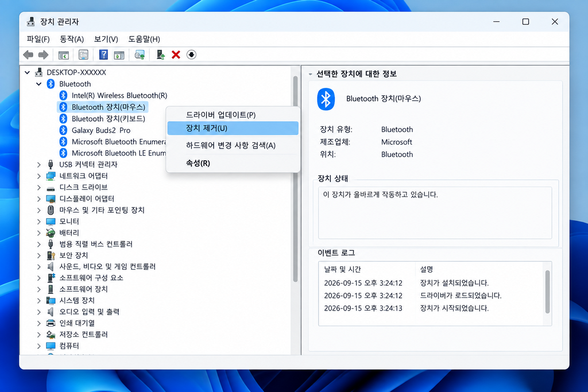Click the circular down-arrow disable device icon
This screenshot has width=588, height=392.
point(191,55)
